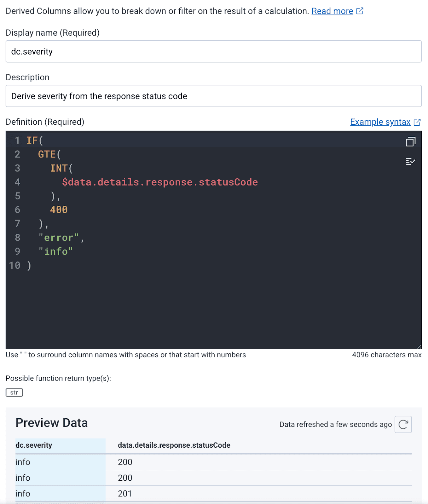Click the copy definition icon in the code editor
Screen dimensions: 428x504
[410, 142]
